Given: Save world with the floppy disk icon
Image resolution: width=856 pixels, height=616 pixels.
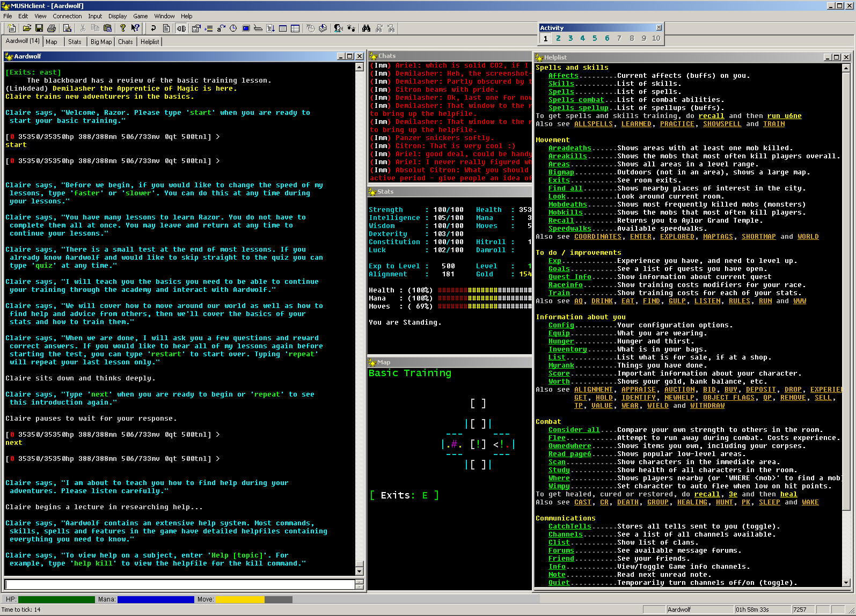Looking at the screenshot, I should [x=39, y=28].
